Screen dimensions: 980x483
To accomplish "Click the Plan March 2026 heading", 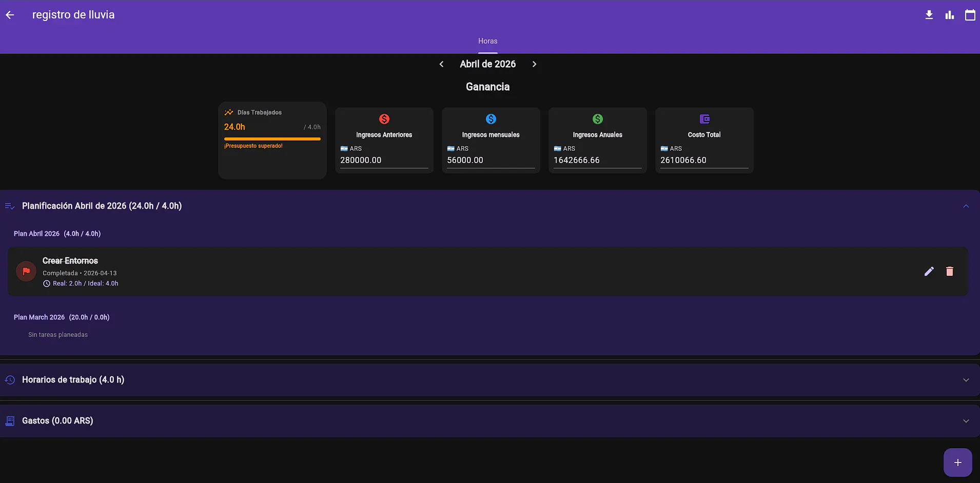I will 62,317.
